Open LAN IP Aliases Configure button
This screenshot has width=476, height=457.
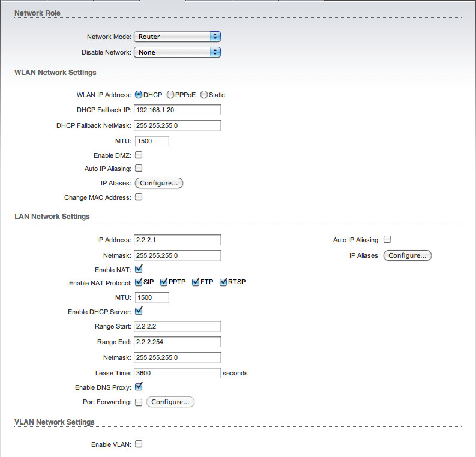click(x=408, y=255)
